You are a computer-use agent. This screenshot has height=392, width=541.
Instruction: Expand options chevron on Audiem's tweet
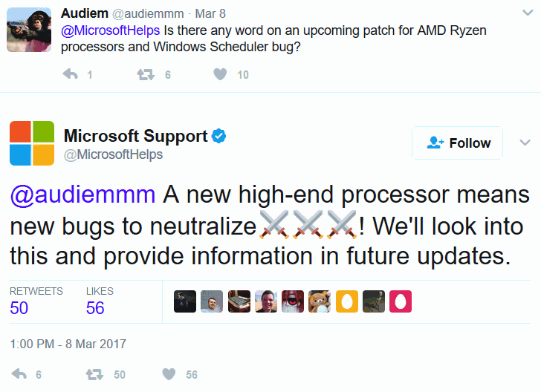click(528, 13)
